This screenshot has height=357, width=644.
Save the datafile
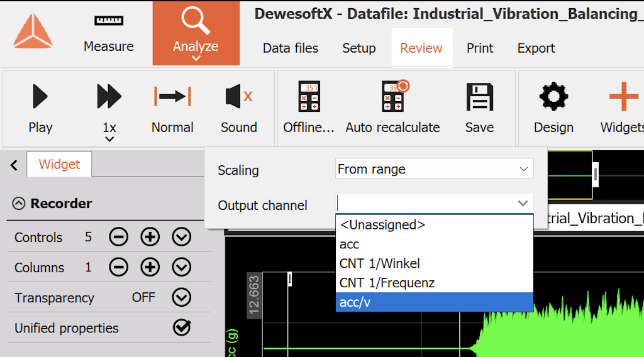(479, 108)
